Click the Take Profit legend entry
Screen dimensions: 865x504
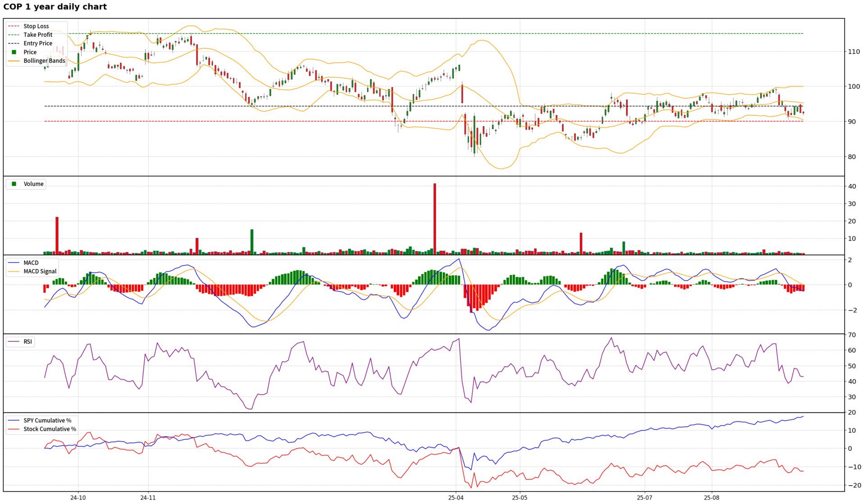38,35
